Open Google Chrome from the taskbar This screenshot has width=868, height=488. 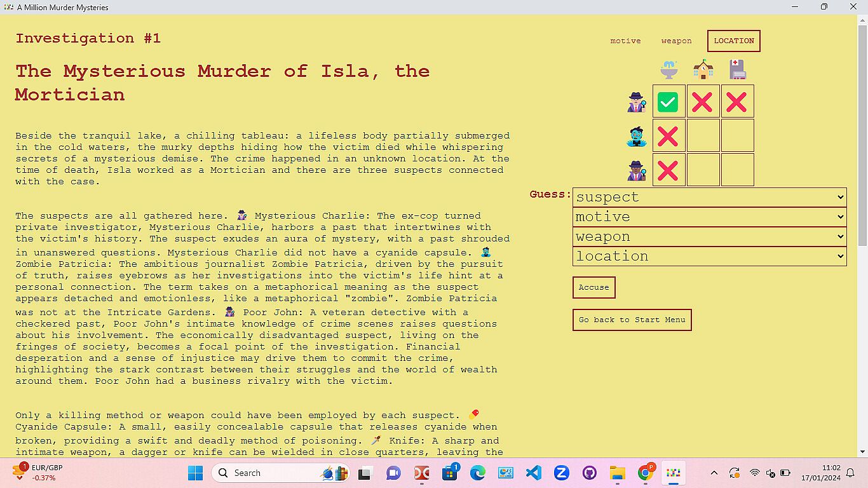(x=646, y=473)
